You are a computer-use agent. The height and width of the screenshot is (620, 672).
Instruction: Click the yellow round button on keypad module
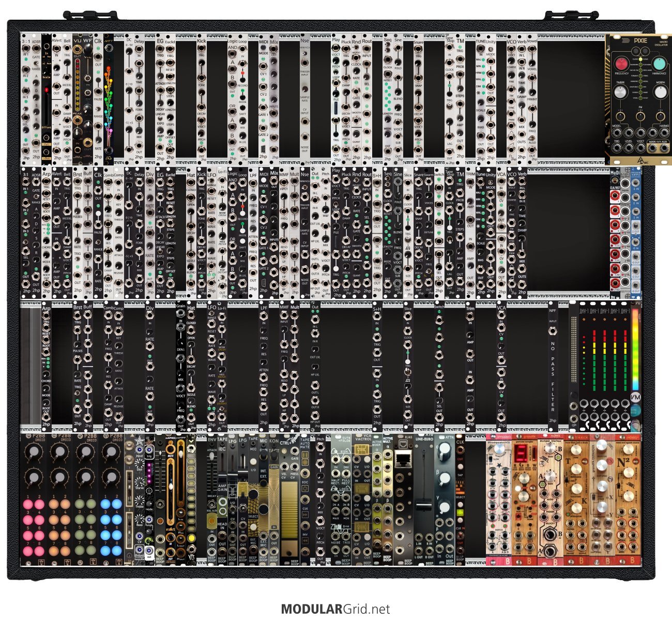click(191, 538)
